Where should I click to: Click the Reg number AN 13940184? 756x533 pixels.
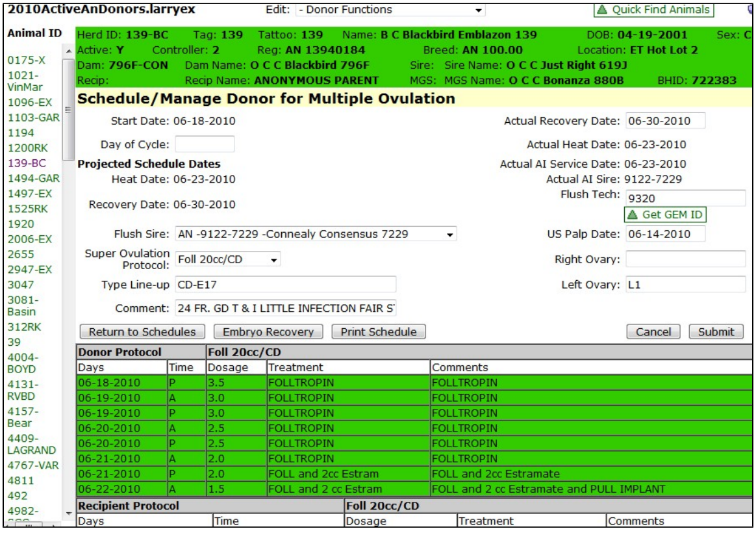point(325,50)
